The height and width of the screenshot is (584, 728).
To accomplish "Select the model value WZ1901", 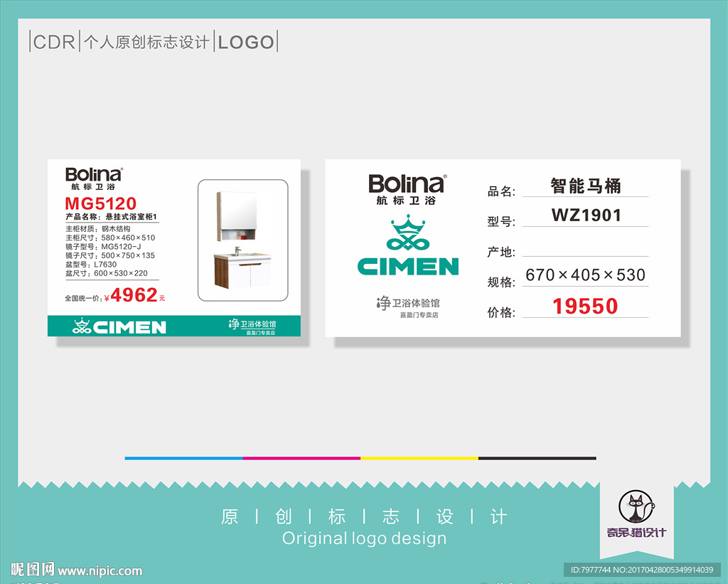I will (x=587, y=215).
